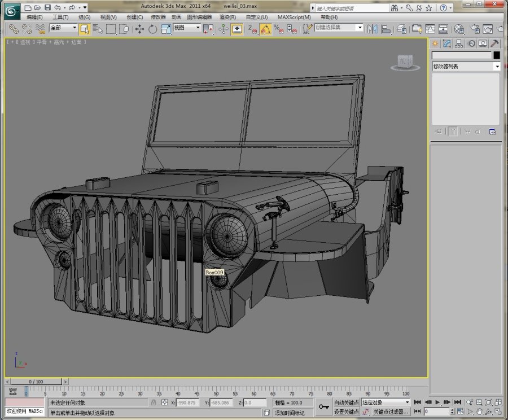The image size is (508, 420).
Task: Activate the Select and Scale tool
Action: point(166,29)
